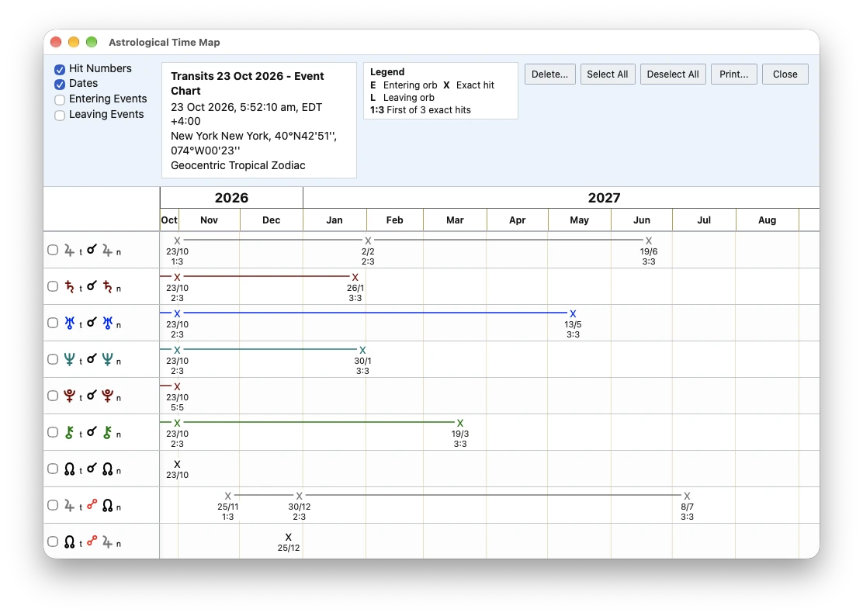Click the "2027" year header
The height and width of the screenshot is (616, 863).
604,198
